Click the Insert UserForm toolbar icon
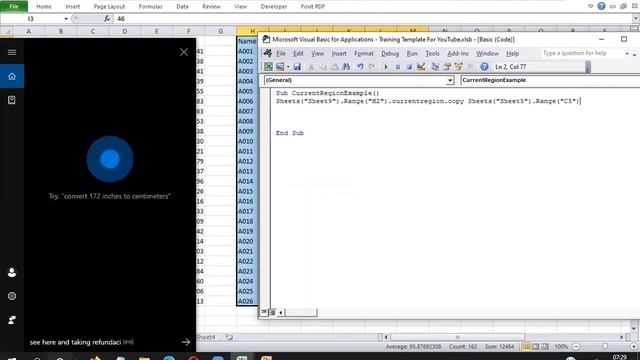640x360 pixels. click(x=280, y=67)
